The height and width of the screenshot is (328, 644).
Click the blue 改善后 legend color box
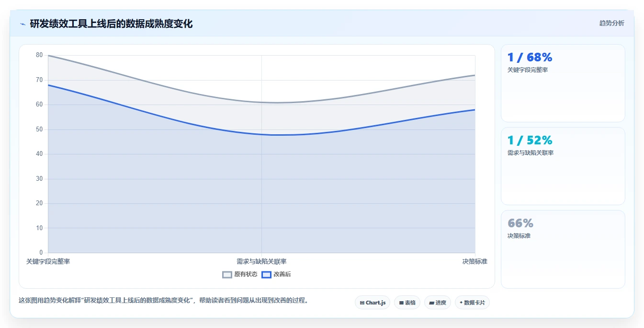266,275
